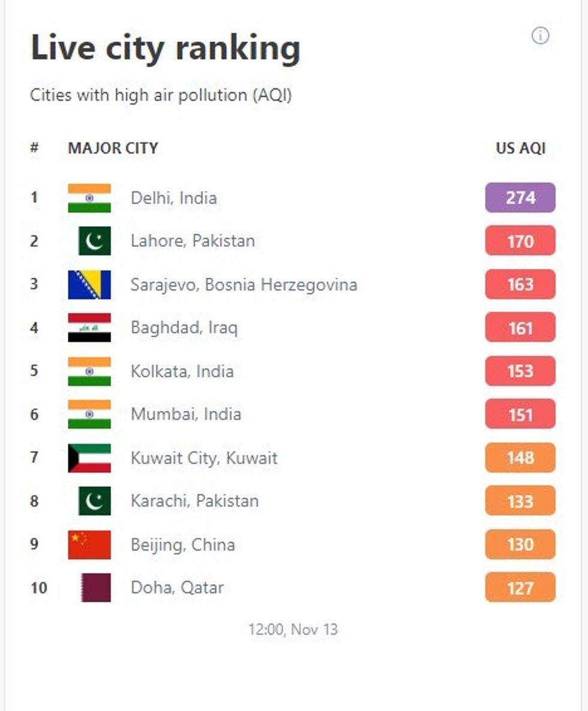Click the Bosnia Herzegovina flag icon

89,284
